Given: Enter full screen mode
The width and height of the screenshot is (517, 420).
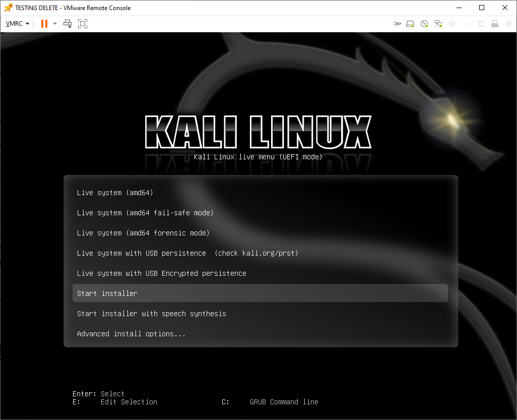Looking at the screenshot, I should coord(83,24).
